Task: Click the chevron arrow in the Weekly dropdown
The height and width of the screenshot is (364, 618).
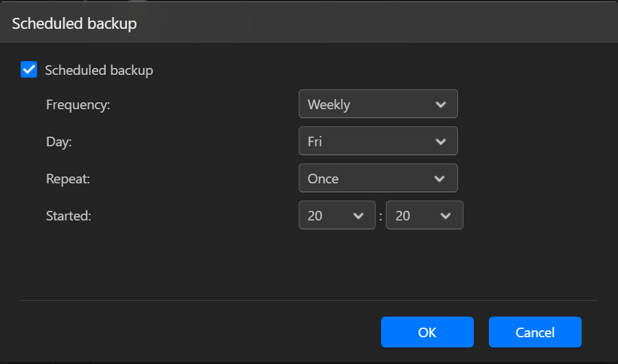Action: [441, 104]
